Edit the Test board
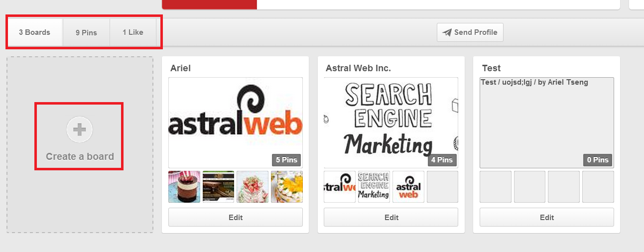Screen dimensions: 644x252 (x=547, y=217)
